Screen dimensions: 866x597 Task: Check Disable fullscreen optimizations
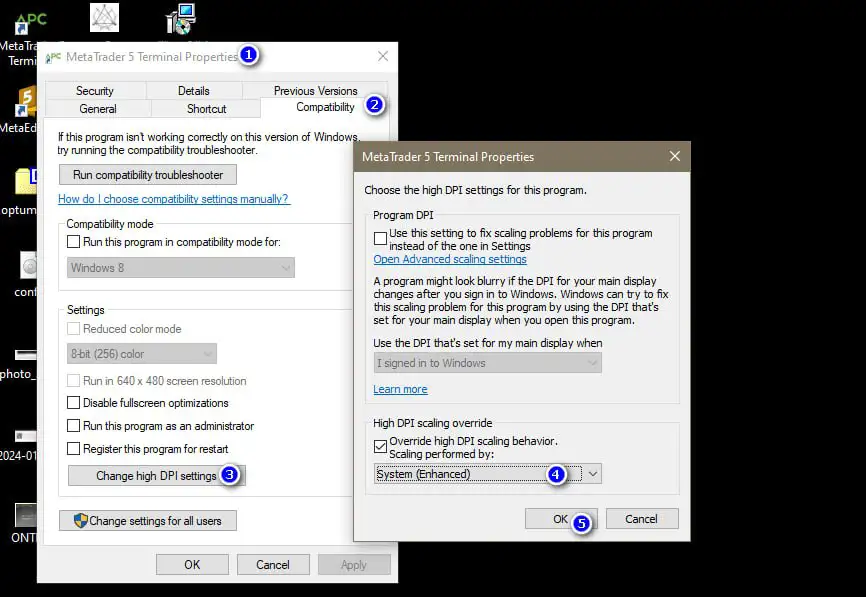coord(73,403)
